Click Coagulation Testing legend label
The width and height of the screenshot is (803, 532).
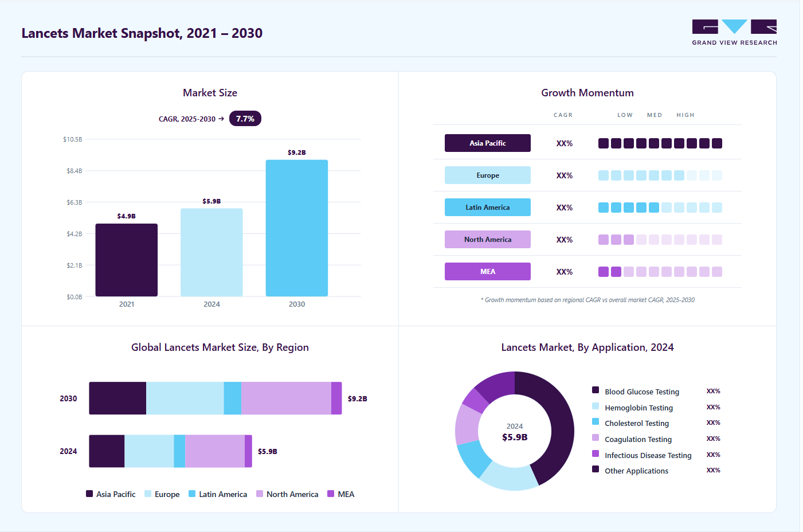point(638,439)
